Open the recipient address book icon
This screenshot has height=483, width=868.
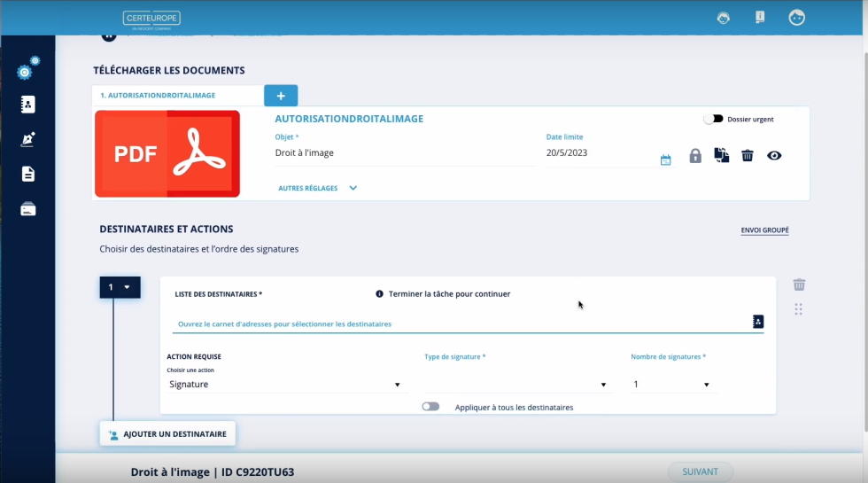757,322
